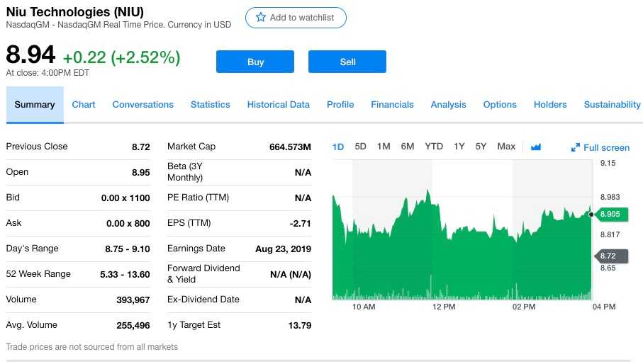This screenshot has width=643, height=364.
Task: Click the Market Cap value 664.573M
Action: point(290,147)
